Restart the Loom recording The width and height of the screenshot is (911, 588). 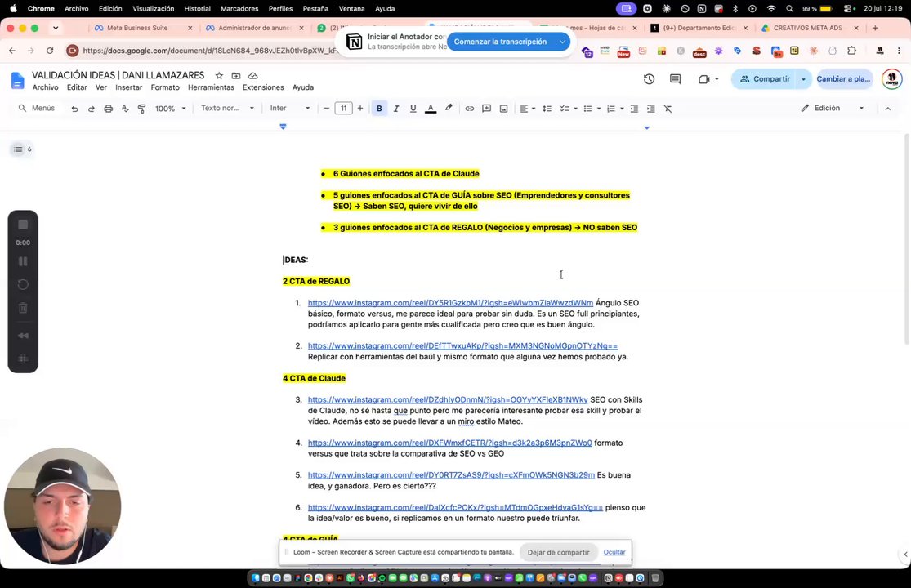pos(23,285)
